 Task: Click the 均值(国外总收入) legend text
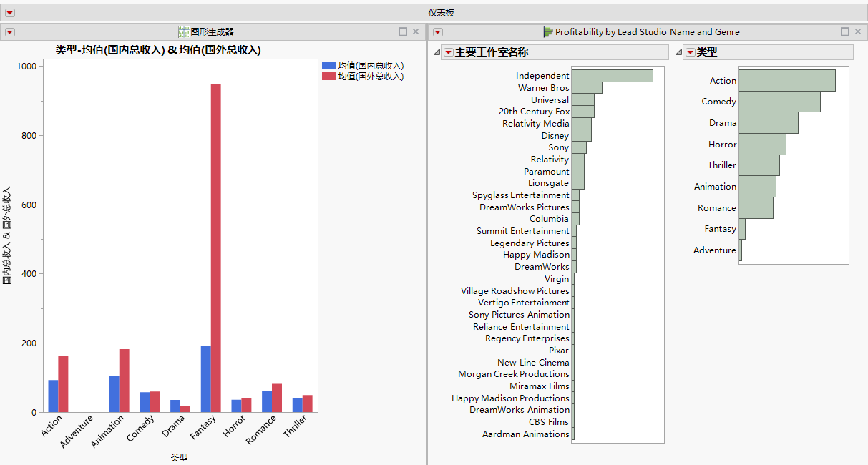pyautogui.click(x=371, y=76)
